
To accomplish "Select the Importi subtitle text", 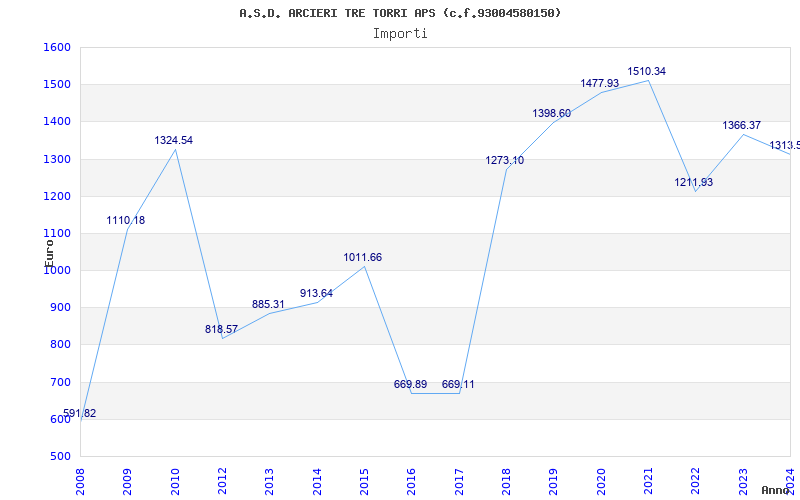I will pyautogui.click(x=400, y=34).
